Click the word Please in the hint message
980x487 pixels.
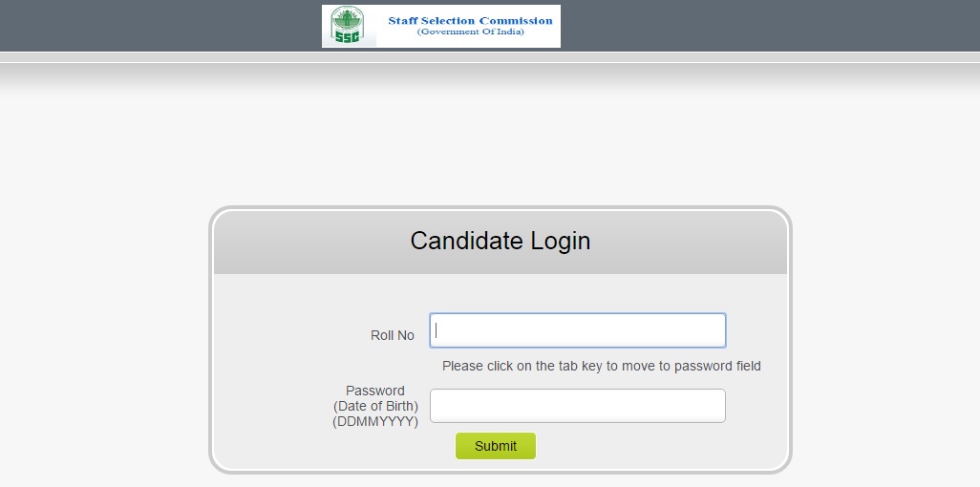[463, 366]
